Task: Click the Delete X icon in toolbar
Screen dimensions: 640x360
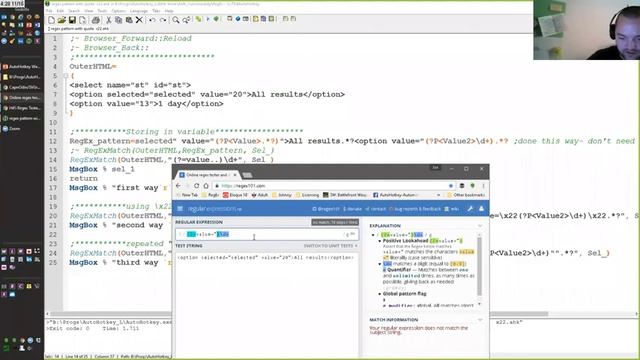Action: [x=139, y=20]
